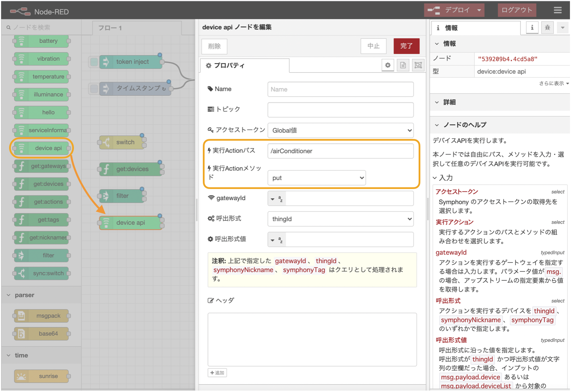Select the token inject node on canvas
Screen dimensions: 571x392
(131, 62)
